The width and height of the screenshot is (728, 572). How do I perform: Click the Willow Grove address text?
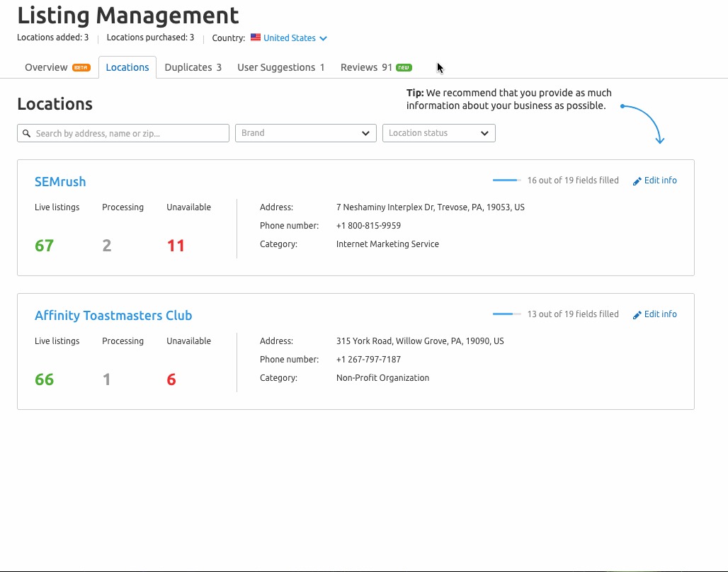point(420,341)
